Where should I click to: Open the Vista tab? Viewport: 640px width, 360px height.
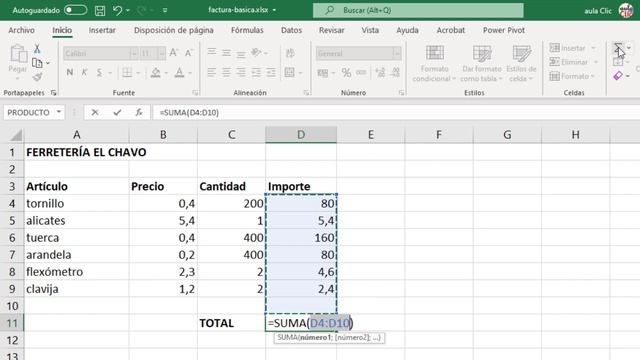(x=370, y=30)
